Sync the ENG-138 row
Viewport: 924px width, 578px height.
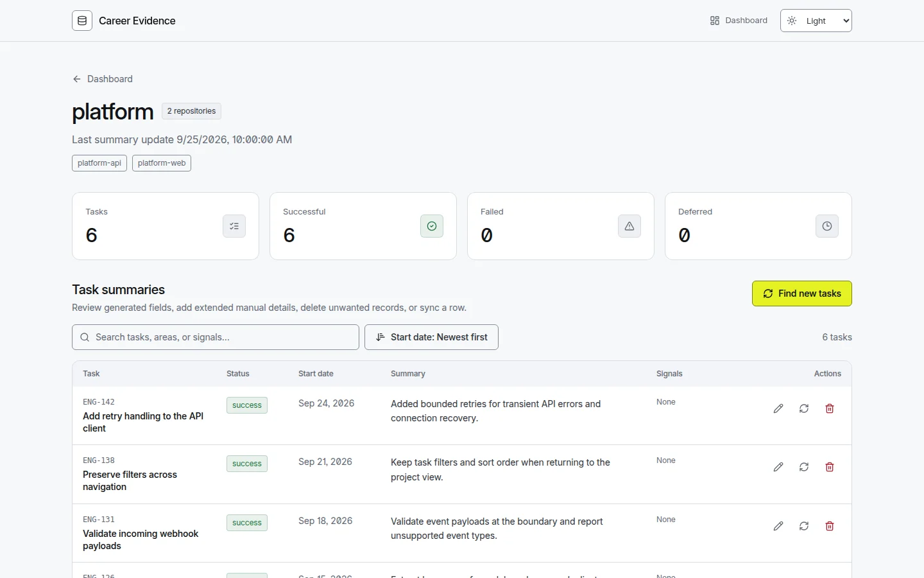(804, 467)
